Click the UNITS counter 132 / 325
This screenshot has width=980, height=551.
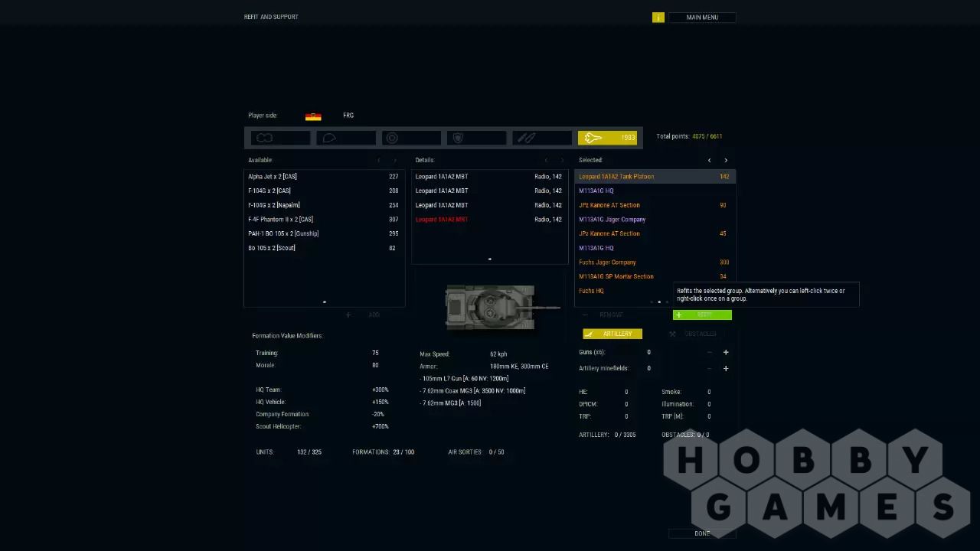[309, 452]
